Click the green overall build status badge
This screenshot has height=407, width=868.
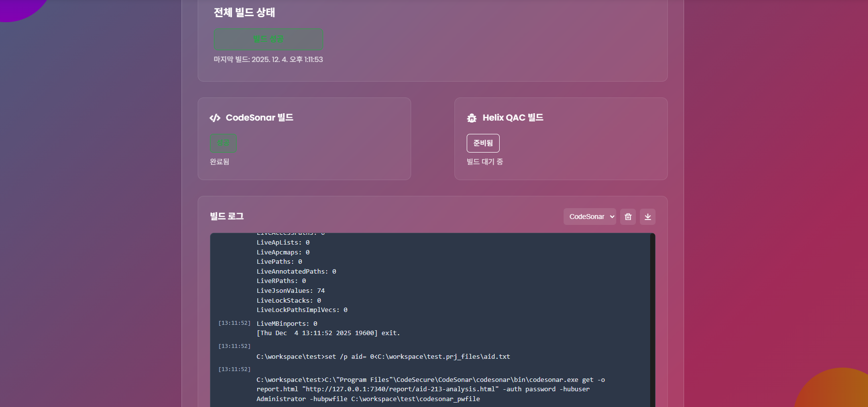pos(269,39)
